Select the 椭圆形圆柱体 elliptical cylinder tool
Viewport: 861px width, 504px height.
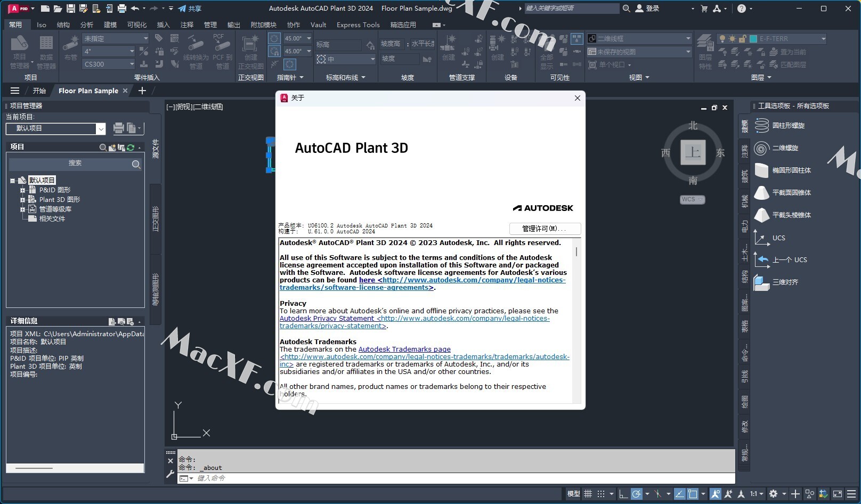(783, 170)
